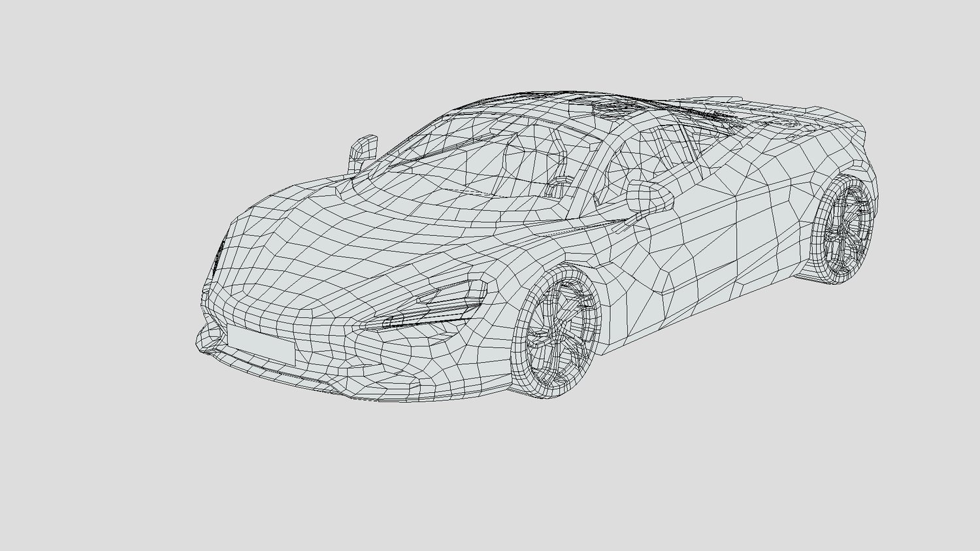Click the empty gray background below the car
Screen dimensions: 980x551
tap(490, 477)
